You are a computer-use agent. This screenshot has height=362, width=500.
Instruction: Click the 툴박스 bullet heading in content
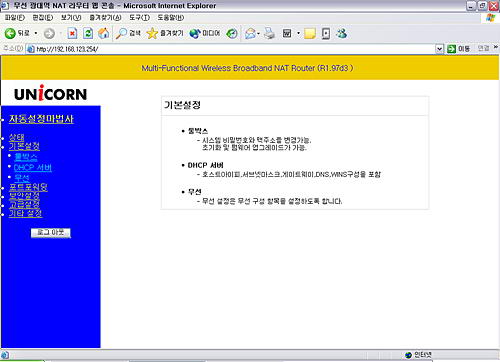[198, 131]
